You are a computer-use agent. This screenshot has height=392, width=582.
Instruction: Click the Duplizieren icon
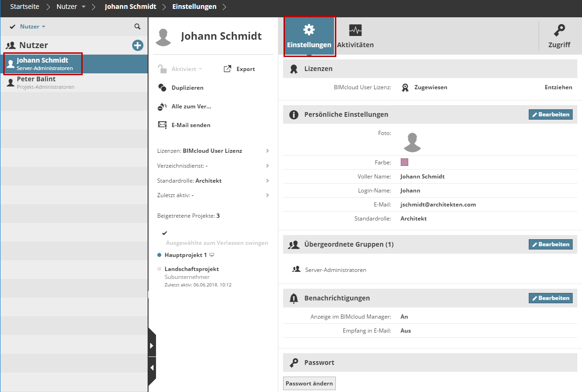(x=162, y=88)
